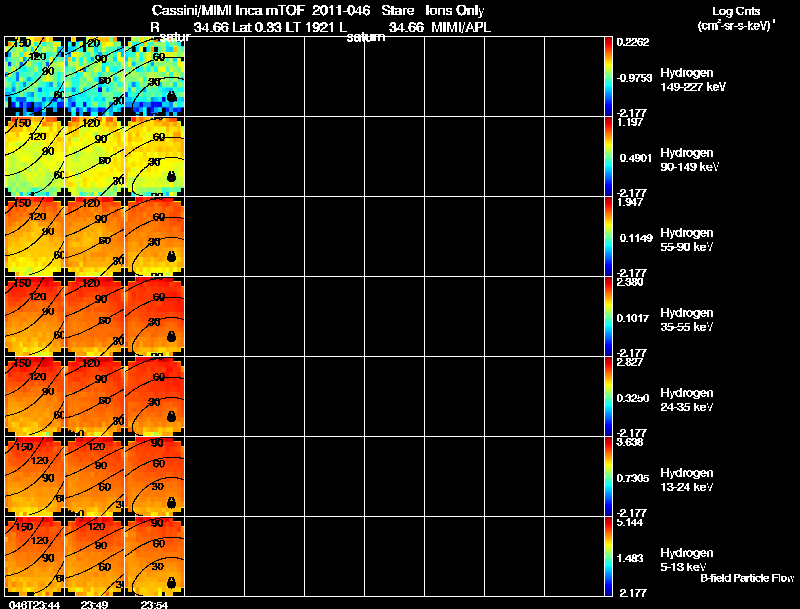800x609 pixels.
Task: Click the 35-55 keV image at 23:49
Action: [94, 317]
